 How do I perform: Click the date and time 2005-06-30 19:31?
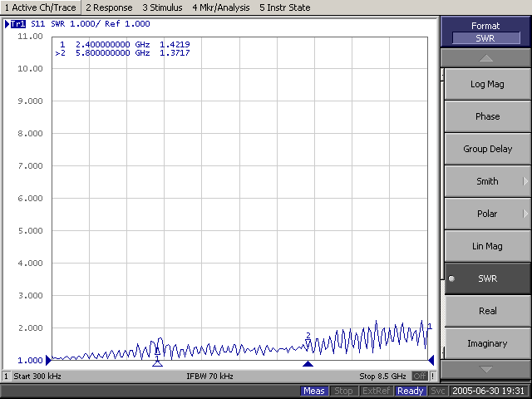click(488, 391)
